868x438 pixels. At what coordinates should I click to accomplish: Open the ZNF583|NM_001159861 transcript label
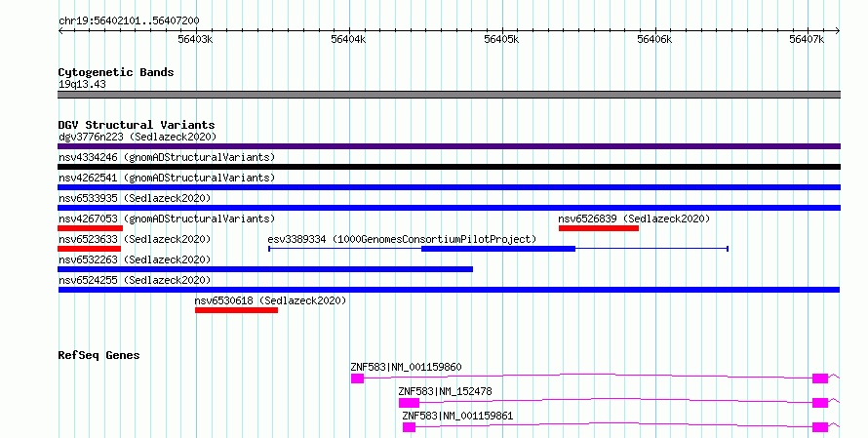[457, 416]
